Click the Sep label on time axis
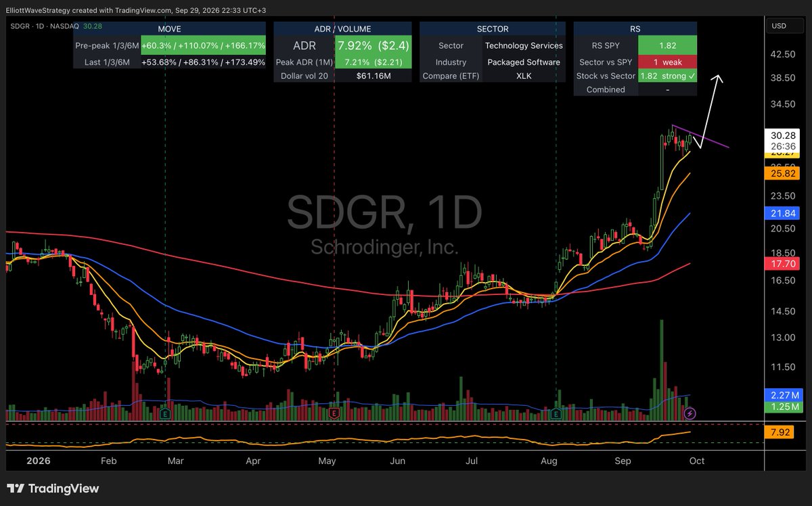Screen dimensions: 812x506 623,461
